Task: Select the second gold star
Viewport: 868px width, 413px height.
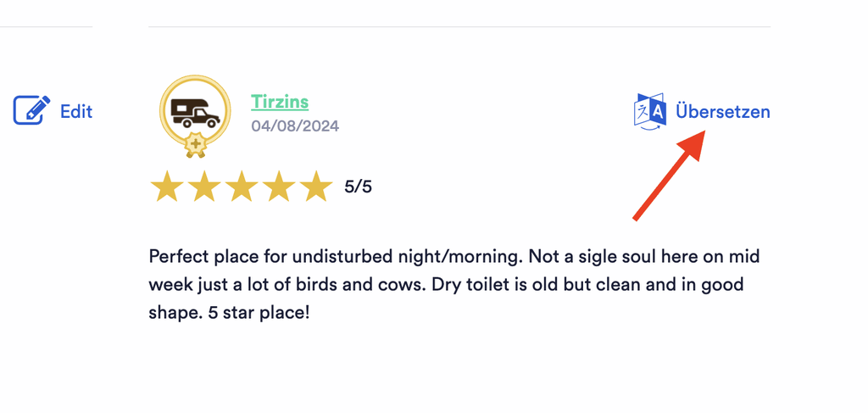Action: tap(204, 187)
